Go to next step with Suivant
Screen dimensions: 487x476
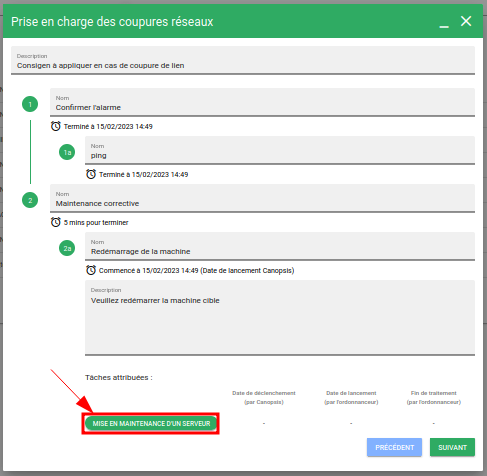click(452, 447)
